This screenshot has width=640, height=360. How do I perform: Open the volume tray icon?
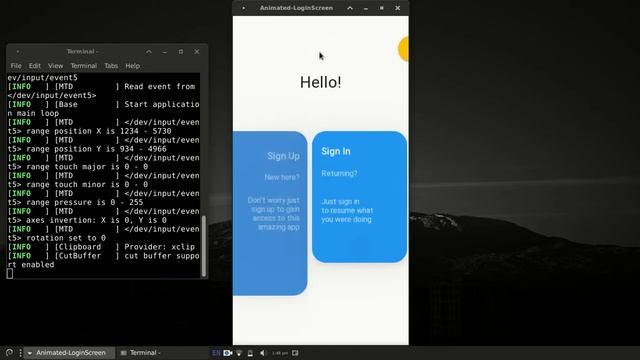262,353
